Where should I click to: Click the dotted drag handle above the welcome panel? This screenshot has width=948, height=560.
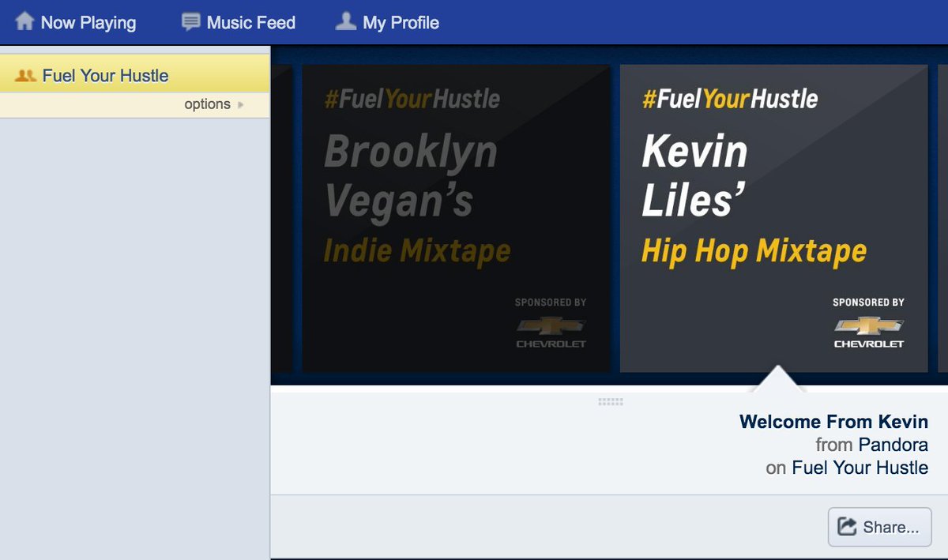[611, 402]
